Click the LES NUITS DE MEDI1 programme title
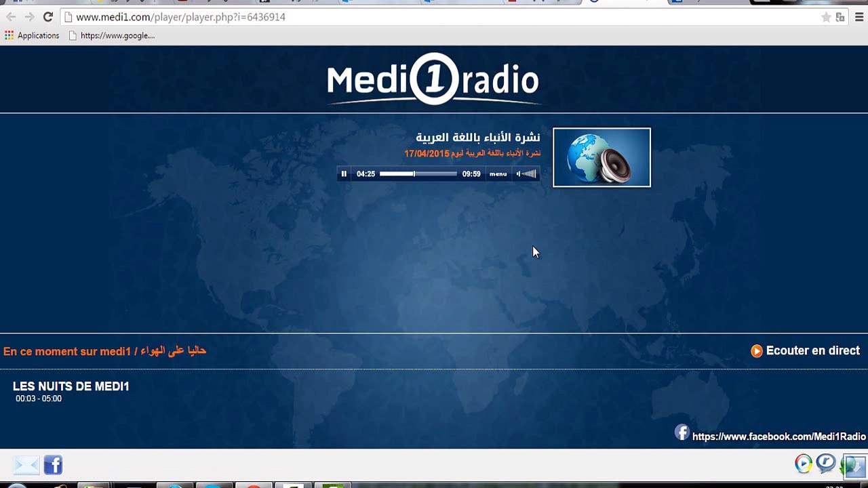 71,386
